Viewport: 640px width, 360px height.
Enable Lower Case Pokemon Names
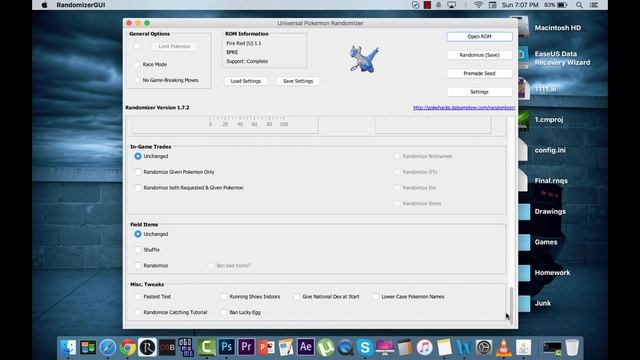pyautogui.click(x=376, y=296)
